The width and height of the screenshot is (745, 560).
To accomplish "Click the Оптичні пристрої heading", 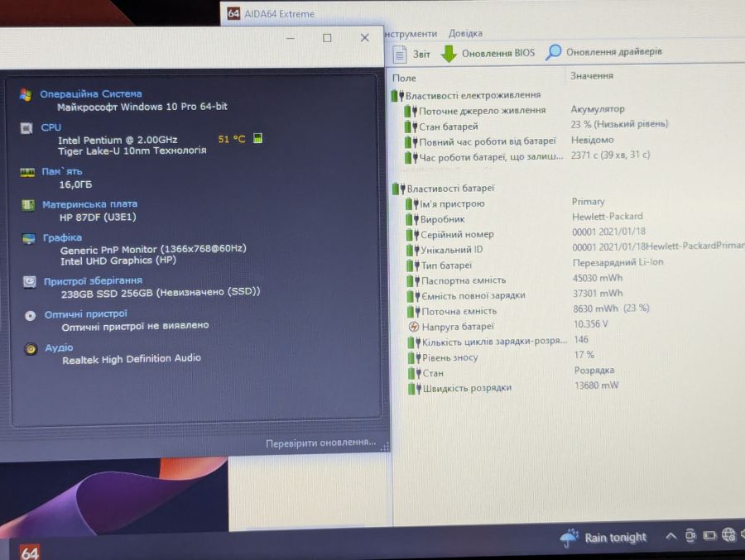I will [x=86, y=314].
